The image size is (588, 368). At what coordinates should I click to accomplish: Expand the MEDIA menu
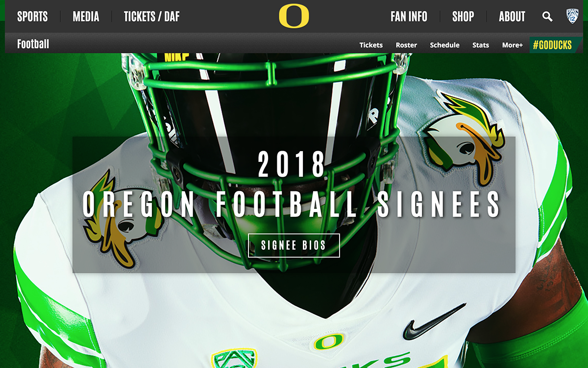pyautogui.click(x=86, y=17)
